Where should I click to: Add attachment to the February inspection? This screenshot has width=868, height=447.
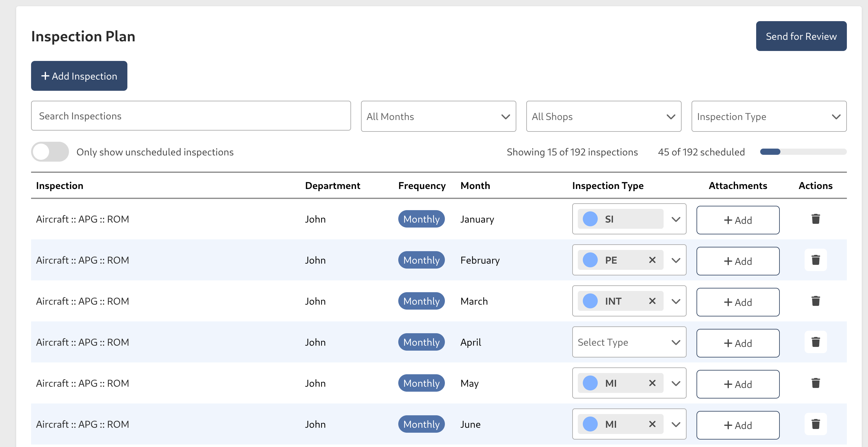[737, 261]
